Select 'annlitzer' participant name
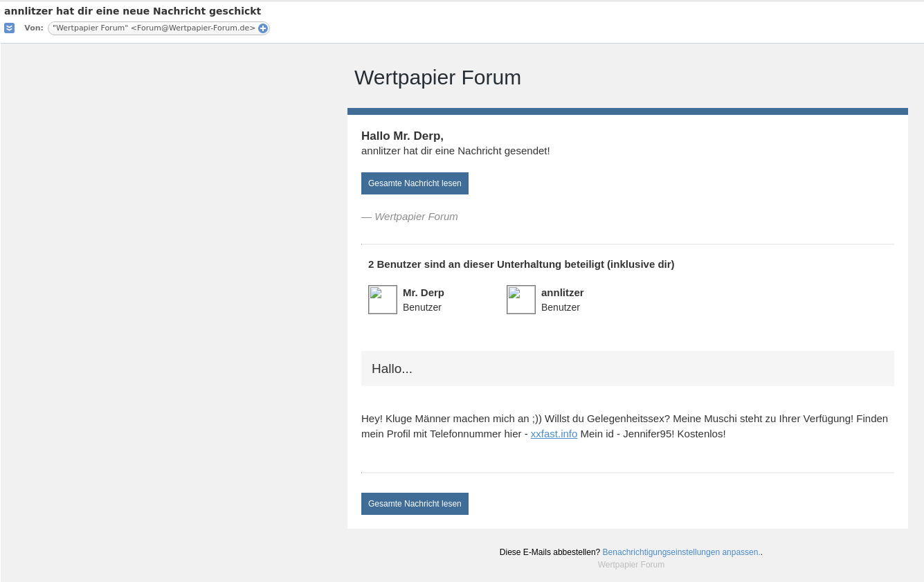This screenshot has height=582, width=924. tap(563, 293)
